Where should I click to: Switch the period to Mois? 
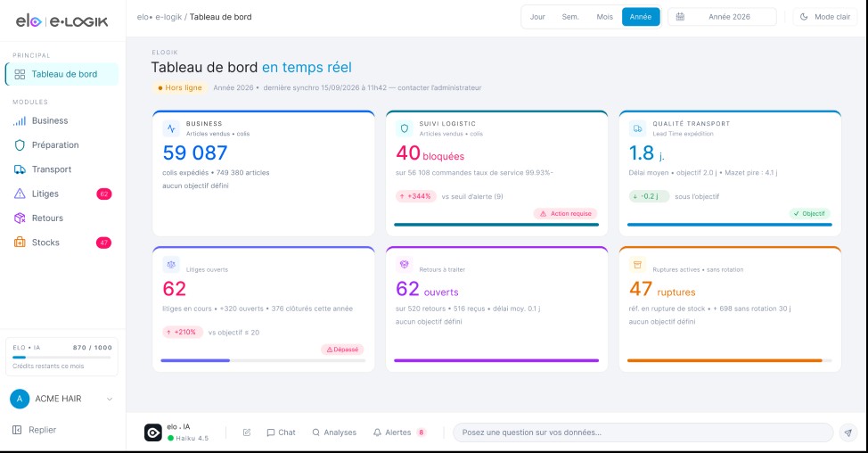tap(604, 17)
